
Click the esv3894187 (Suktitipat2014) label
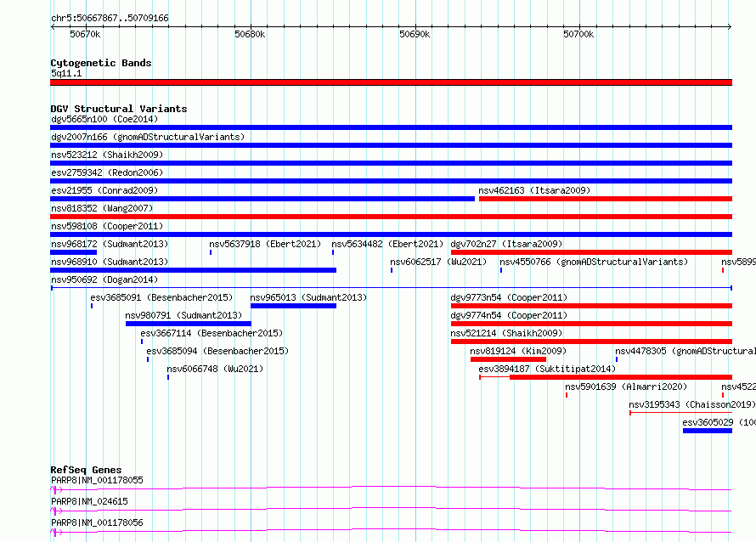[x=547, y=369]
